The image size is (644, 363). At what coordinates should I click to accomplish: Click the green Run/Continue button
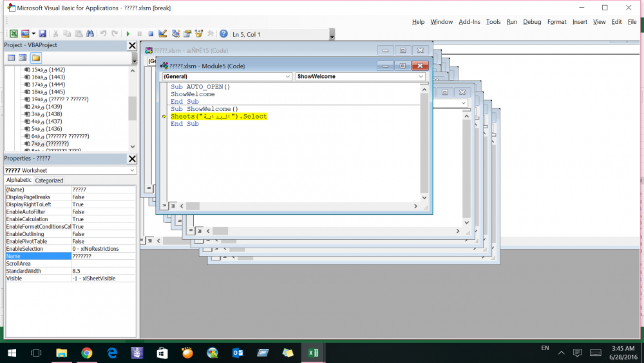pyautogui.click(x=128, y=34)
